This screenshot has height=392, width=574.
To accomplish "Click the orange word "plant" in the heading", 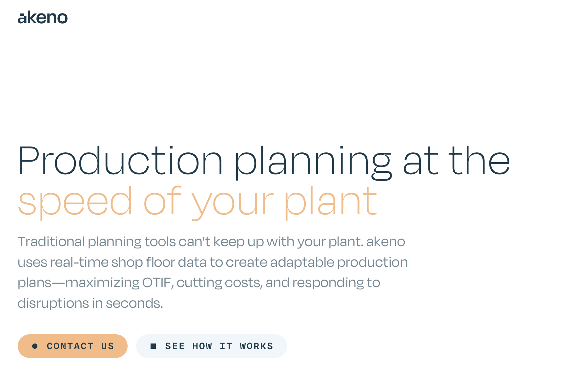I will [x=331, y=202].
